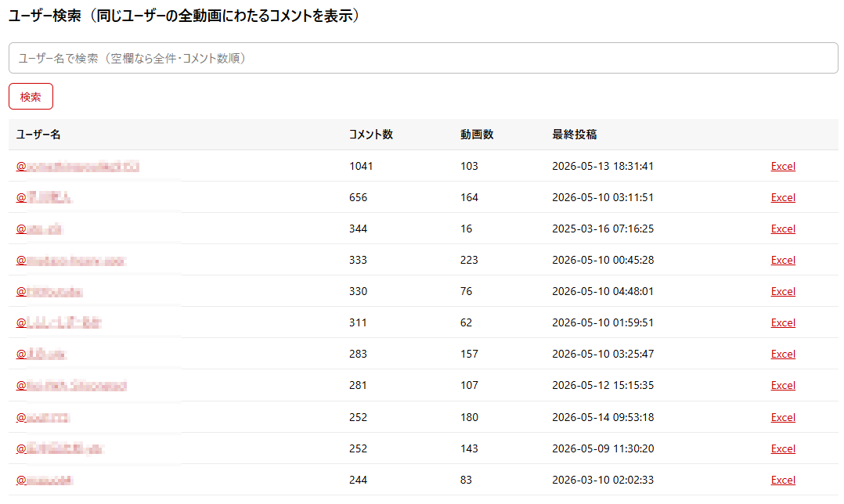Viewport: 844px width, 504px height.
Task: Select the date 2026-05-13 18:31:41
Action: [603, 166]
